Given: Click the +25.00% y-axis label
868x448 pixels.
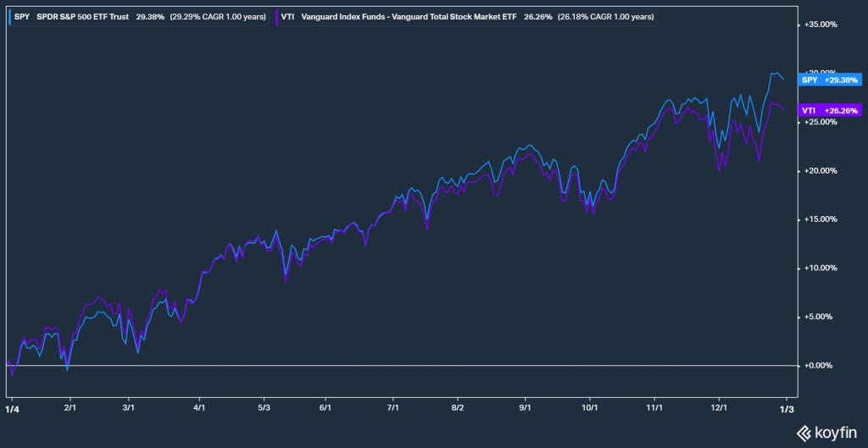Looking at the screenshot, I should (822, 122).
